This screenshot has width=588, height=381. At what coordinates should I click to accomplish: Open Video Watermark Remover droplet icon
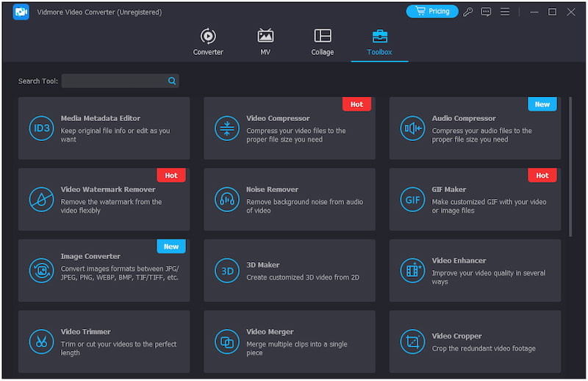tap(41, 200)
